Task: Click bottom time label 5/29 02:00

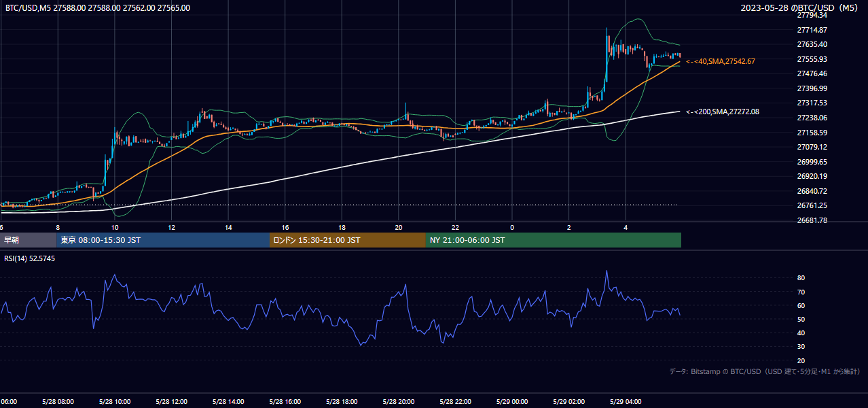Action: [x=569, y=402]
